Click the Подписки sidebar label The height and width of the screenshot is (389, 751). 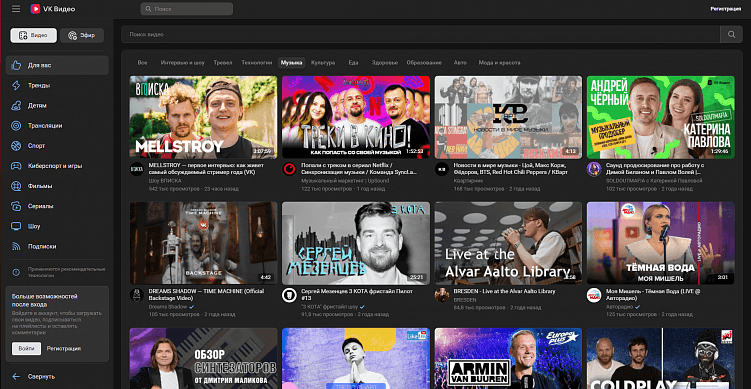42,246
